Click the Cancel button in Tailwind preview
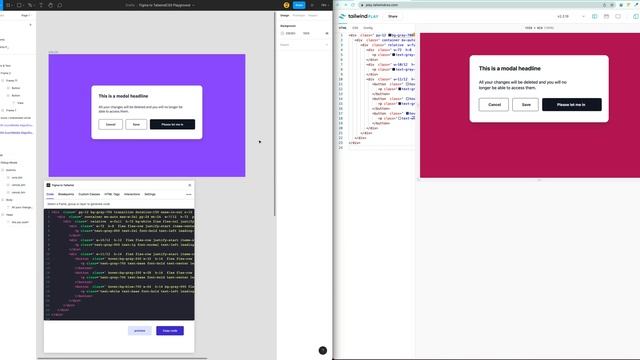The height and width of the screenshot is (360, 640). (494, 104)
